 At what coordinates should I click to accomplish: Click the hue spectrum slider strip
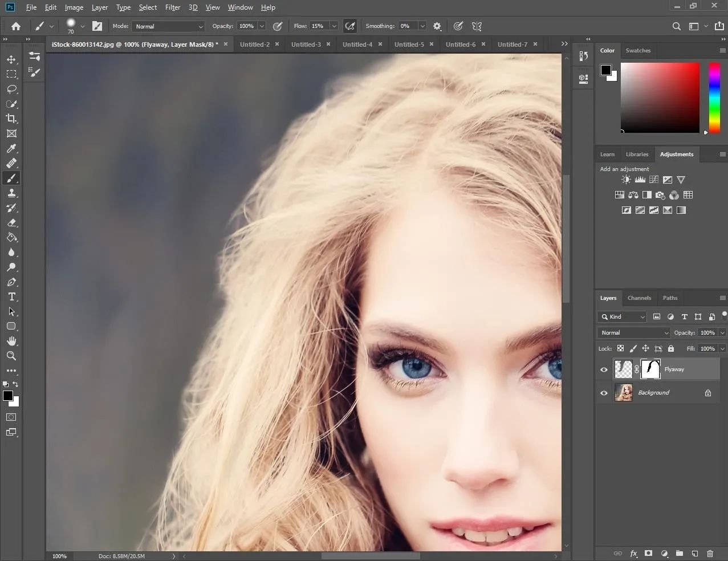pyautogui.click(x=714, y=97)
